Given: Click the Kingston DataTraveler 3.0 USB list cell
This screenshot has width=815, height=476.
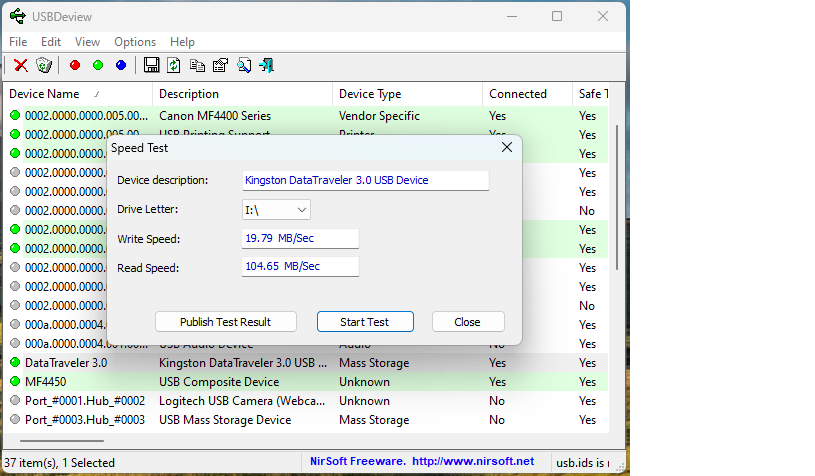Looking at the screenshot, I should pyautogui.click(x=243, y=363).
